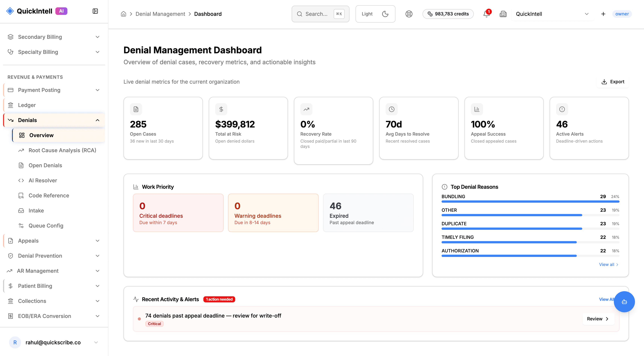Click the Recent Activity pulse icon
Image resolution: width=644 pixels, height=356 pixels.
point(136,299)
